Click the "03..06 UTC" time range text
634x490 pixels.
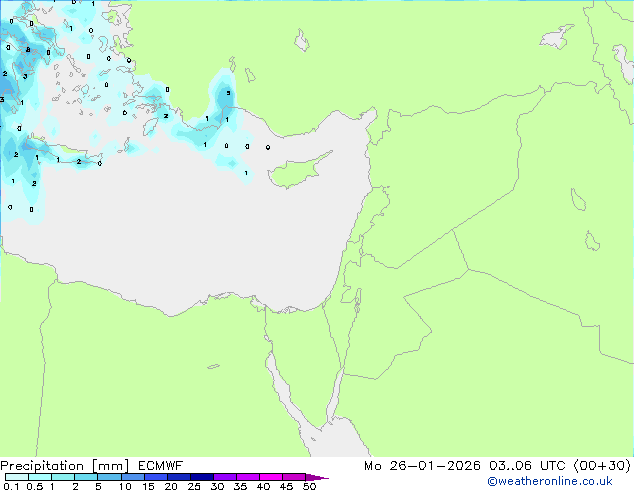pos(527,466)
